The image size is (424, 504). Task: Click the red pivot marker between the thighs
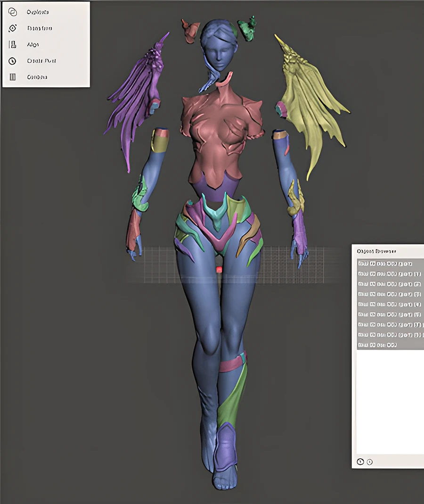pyautogui.click(x=219, y=270)
